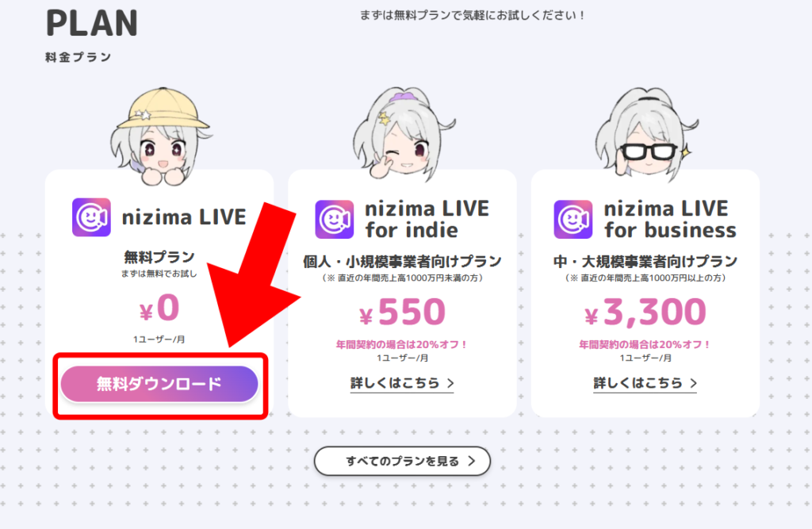Open 詳しくはこちら link under business plan

[x=645, y=383]
